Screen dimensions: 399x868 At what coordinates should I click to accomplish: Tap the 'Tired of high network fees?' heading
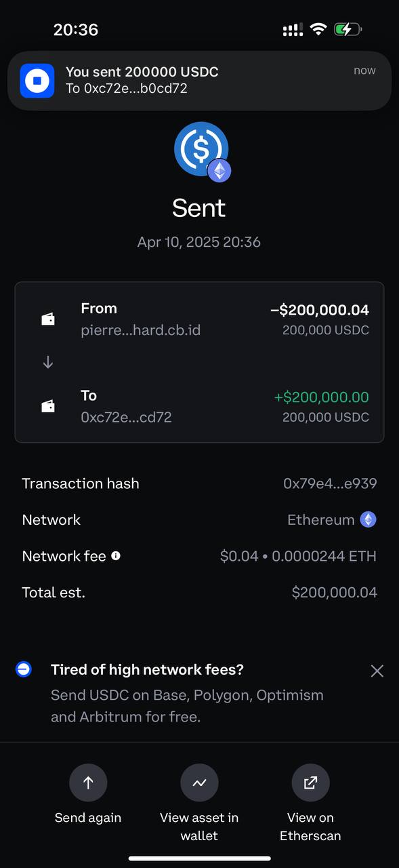(x=147, y=669)
